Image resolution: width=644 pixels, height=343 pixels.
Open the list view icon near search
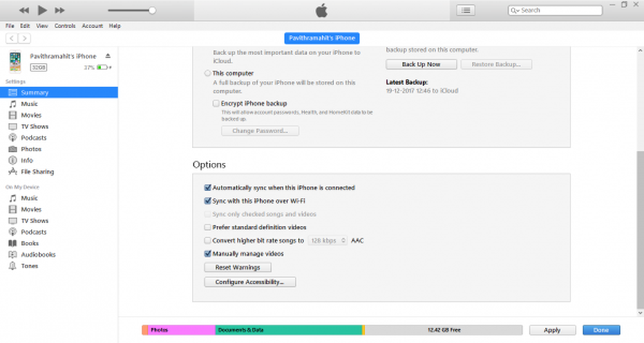coord(465,10)
